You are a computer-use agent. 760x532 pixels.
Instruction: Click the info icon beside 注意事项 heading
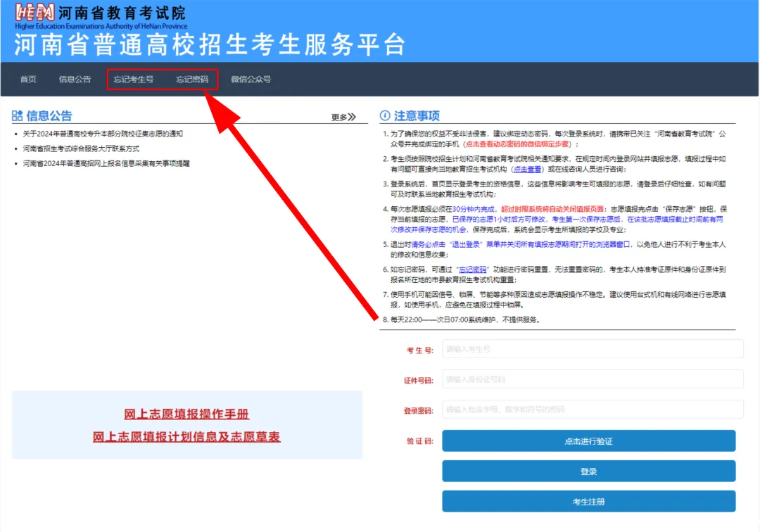385,116
